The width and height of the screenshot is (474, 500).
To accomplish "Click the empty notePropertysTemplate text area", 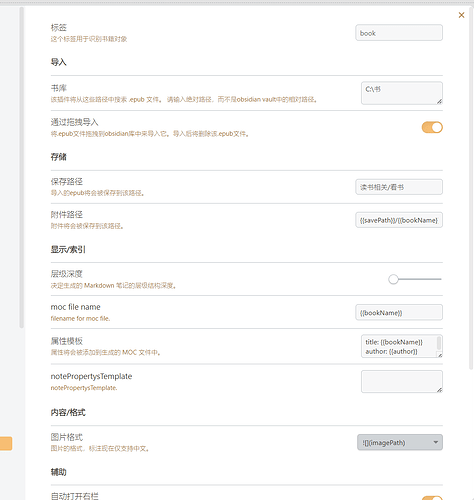I will 402,381.
